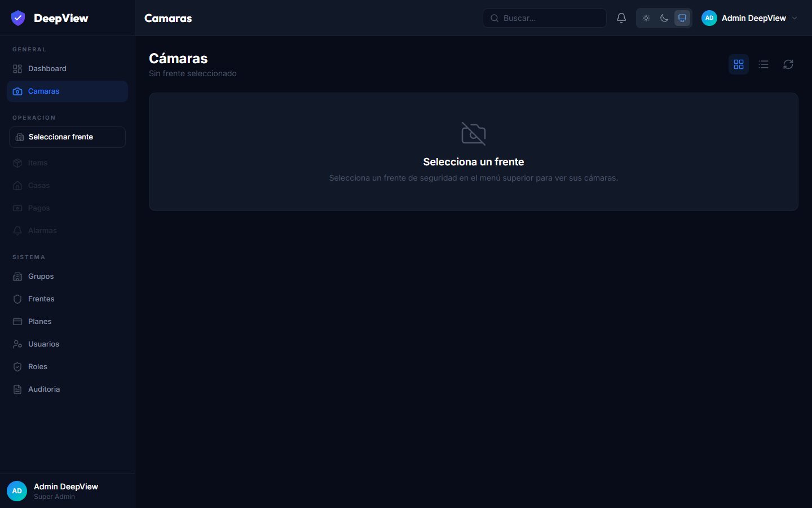Open the Seleccionar frente selector
This screenshot has height=508, width=812.
click(x=67, y=137)
